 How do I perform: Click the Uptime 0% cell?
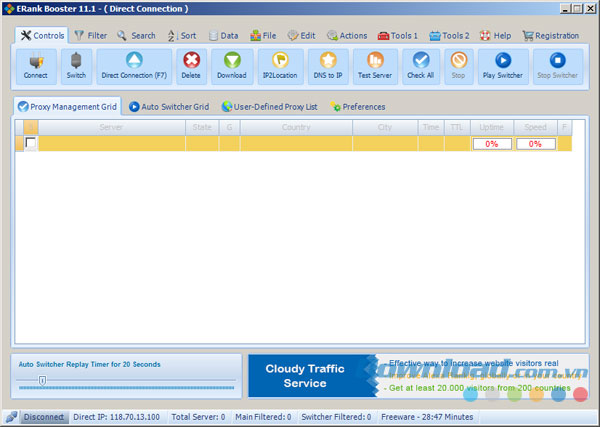tap(492, 144)
